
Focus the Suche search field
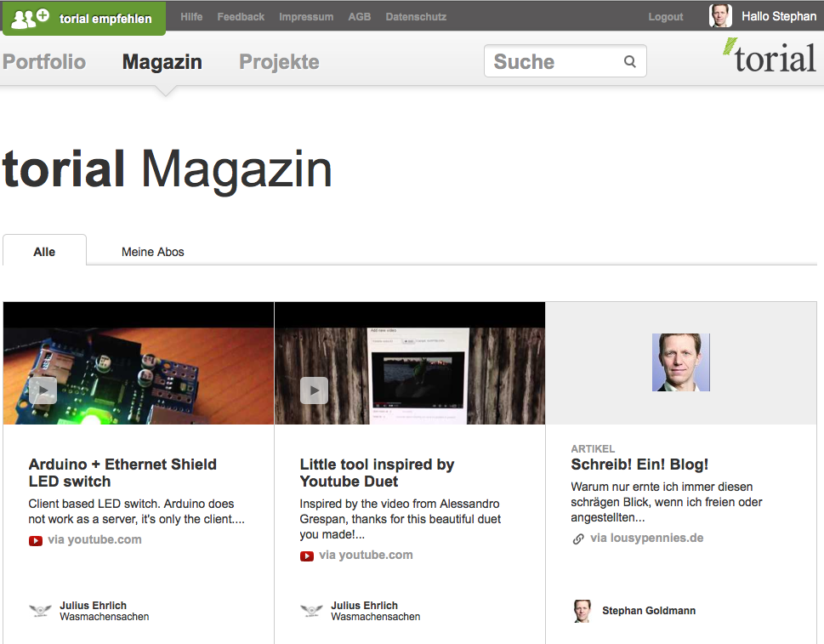[565, 61]
